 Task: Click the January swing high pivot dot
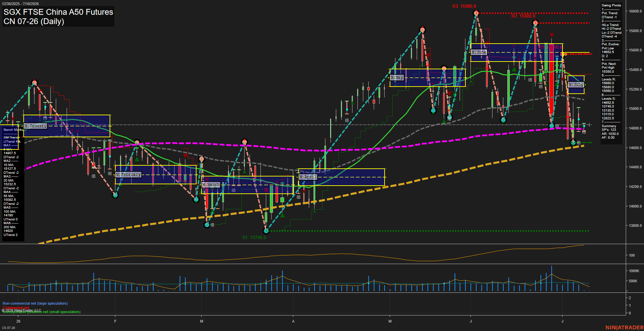34,82
